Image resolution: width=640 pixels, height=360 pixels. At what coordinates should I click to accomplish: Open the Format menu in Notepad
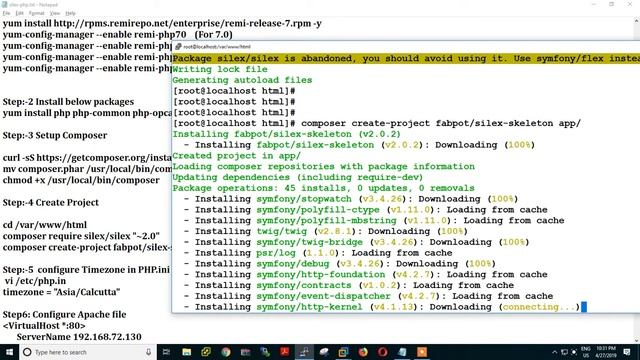pyautogui.click(x=36, y=13)
